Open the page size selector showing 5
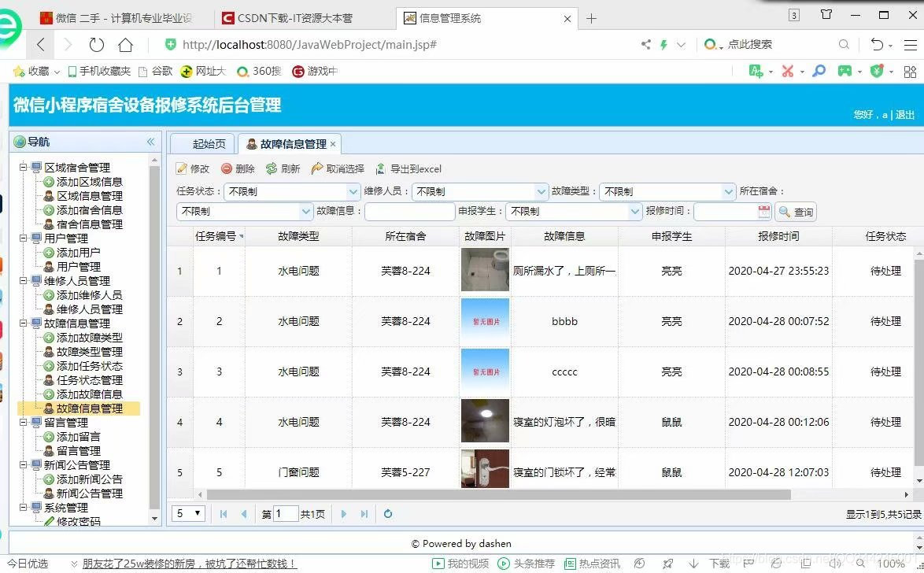This screenshot has width=924, height=573. 189,513
